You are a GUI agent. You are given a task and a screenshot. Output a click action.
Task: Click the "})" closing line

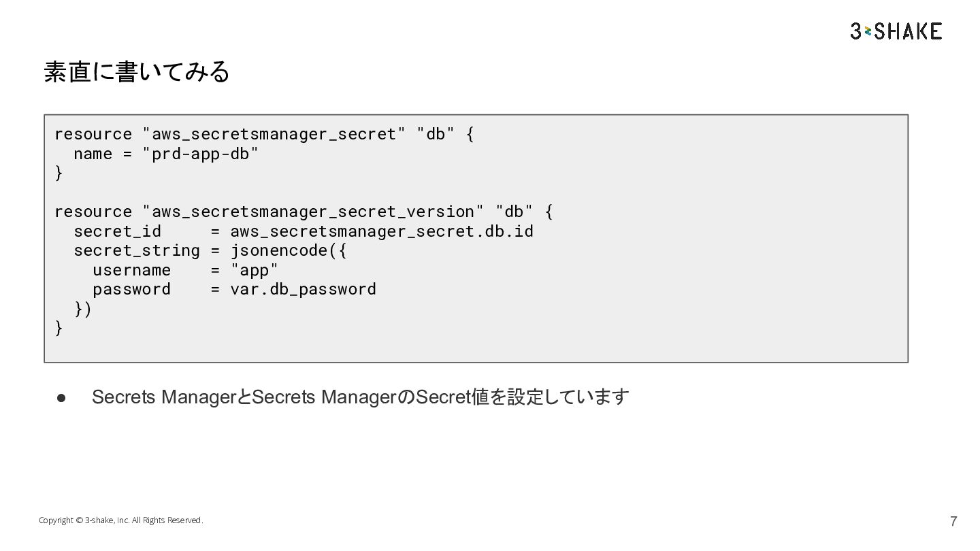point(82,309)
